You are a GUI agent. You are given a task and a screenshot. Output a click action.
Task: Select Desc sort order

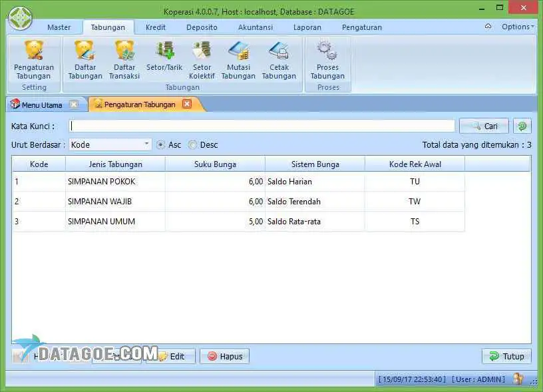click(193, 145)
